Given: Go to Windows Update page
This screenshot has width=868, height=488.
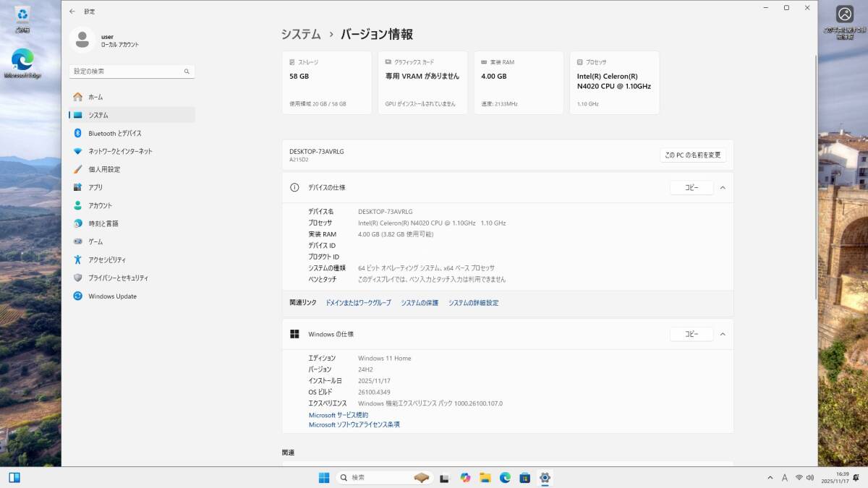Looking at the screenshot, I should [112, 296].
